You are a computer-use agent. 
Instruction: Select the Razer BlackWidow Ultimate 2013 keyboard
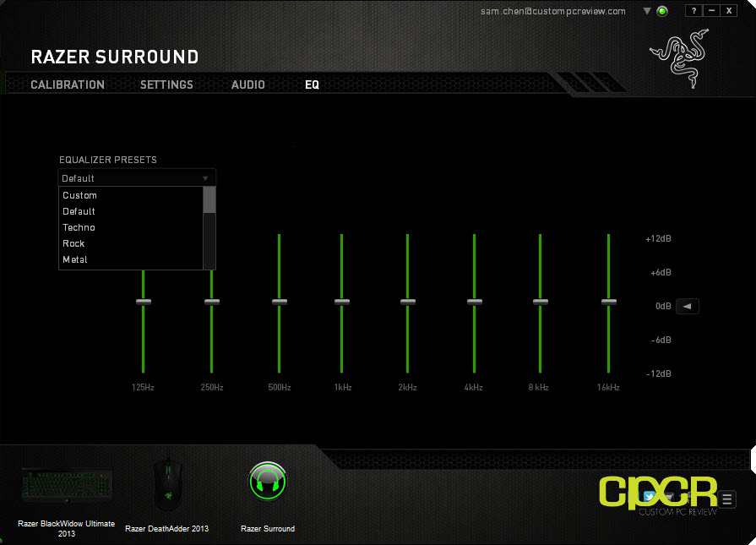click(x=67, y=486)
